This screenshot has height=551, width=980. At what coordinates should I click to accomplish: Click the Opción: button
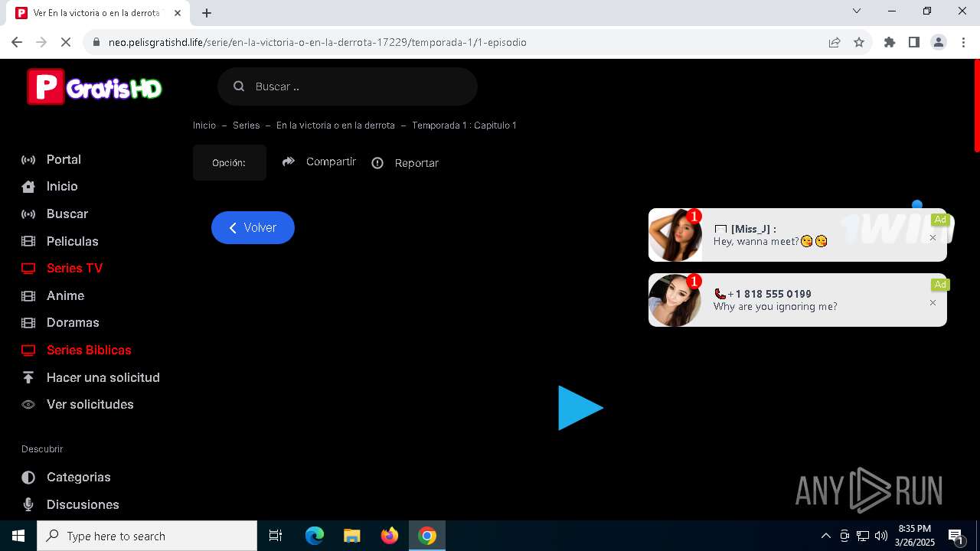point(230,162)
